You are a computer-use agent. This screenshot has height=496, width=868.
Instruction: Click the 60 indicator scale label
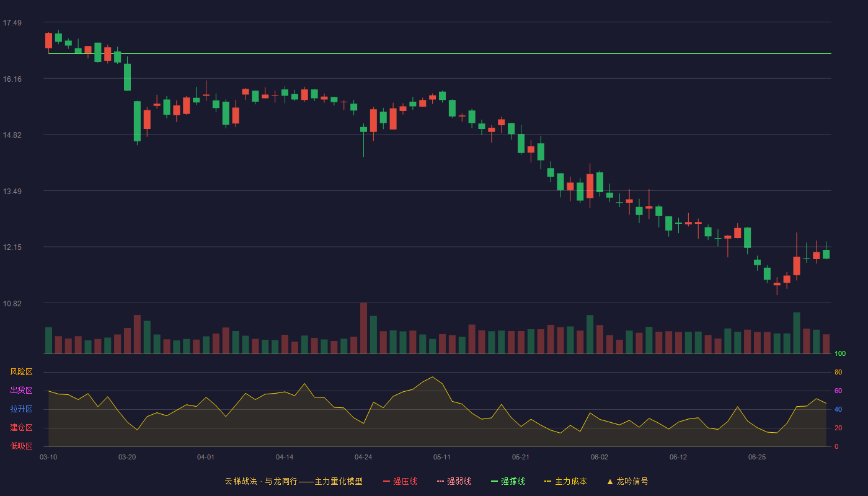pyautogui.click(x=838, y=391)
